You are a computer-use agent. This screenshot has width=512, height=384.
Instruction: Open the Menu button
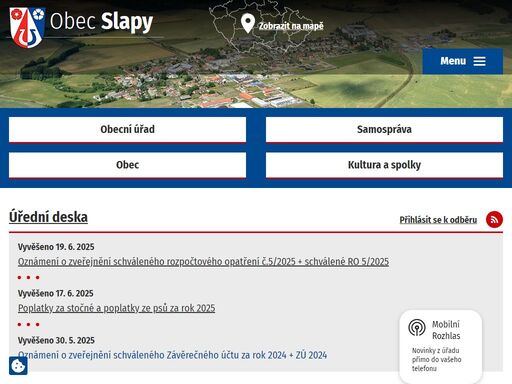(x=463, y=61)
